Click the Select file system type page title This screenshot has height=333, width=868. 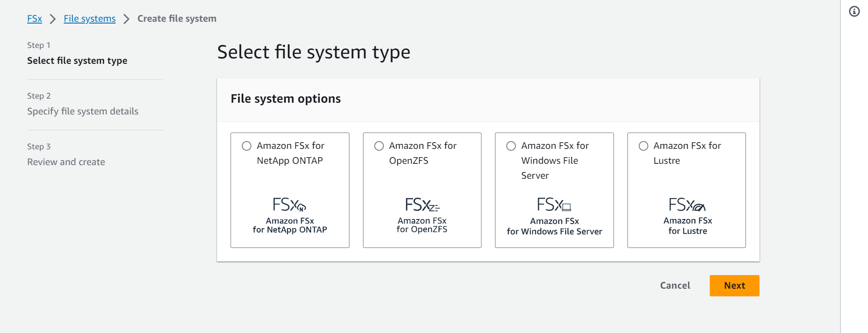[x=314, y=52]
